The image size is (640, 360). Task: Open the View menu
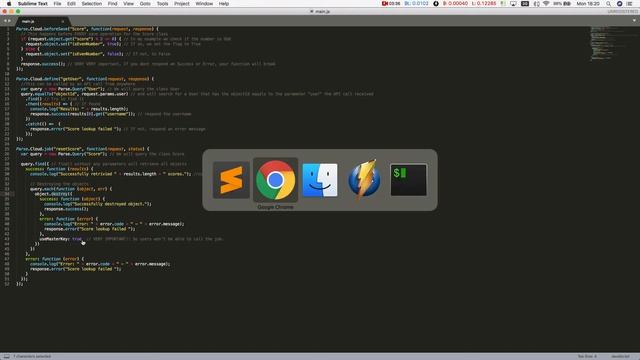(x=129, y=4)
